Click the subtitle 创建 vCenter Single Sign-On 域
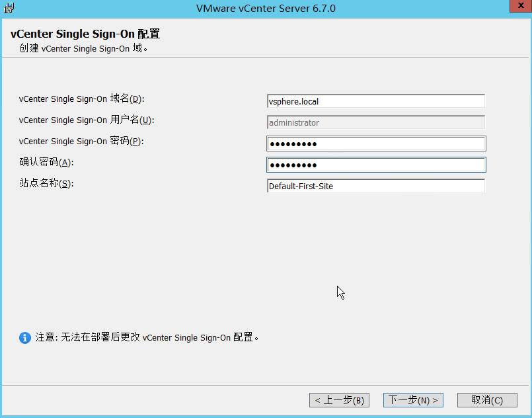This screenshot has width=532, height=418. pyautogui.click(x=83, y=48)
